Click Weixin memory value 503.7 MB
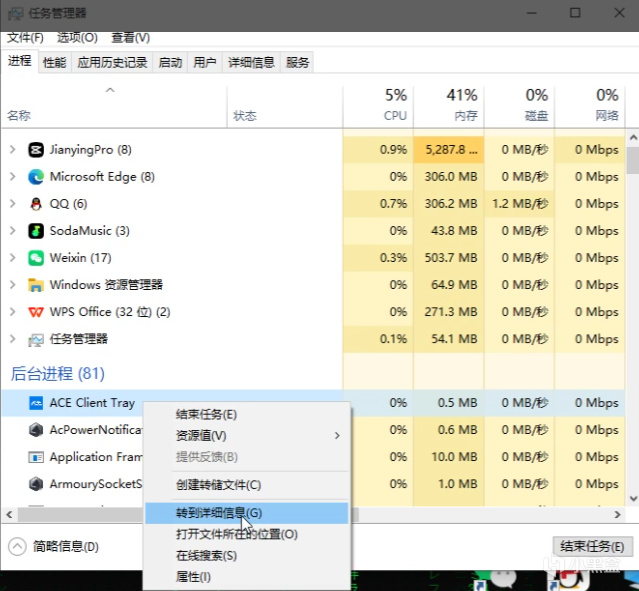Viewport: 639px width, 591px height. point(451,258)
